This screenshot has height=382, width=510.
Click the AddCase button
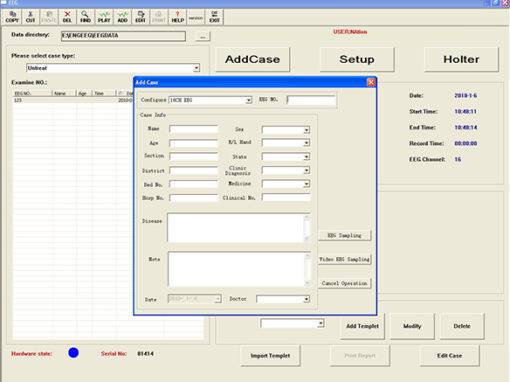[x=253, y=59]
